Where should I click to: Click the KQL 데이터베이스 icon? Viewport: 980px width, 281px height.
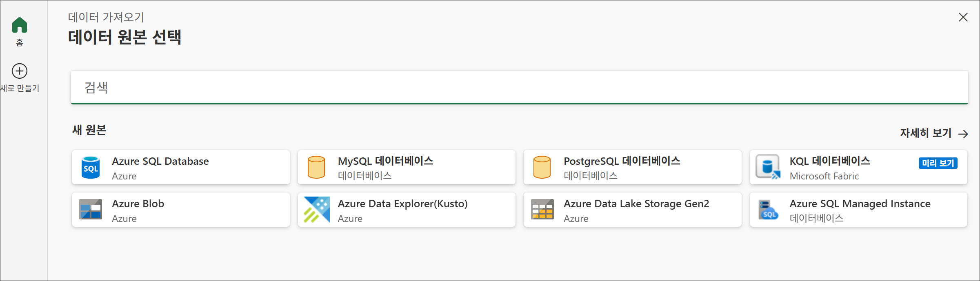[x=768, y=167]
